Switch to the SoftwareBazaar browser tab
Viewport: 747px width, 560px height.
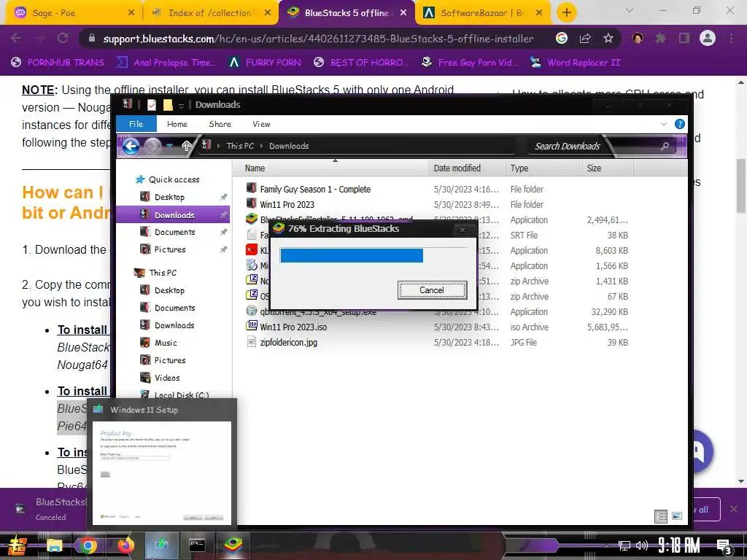(x=481, y=13)
